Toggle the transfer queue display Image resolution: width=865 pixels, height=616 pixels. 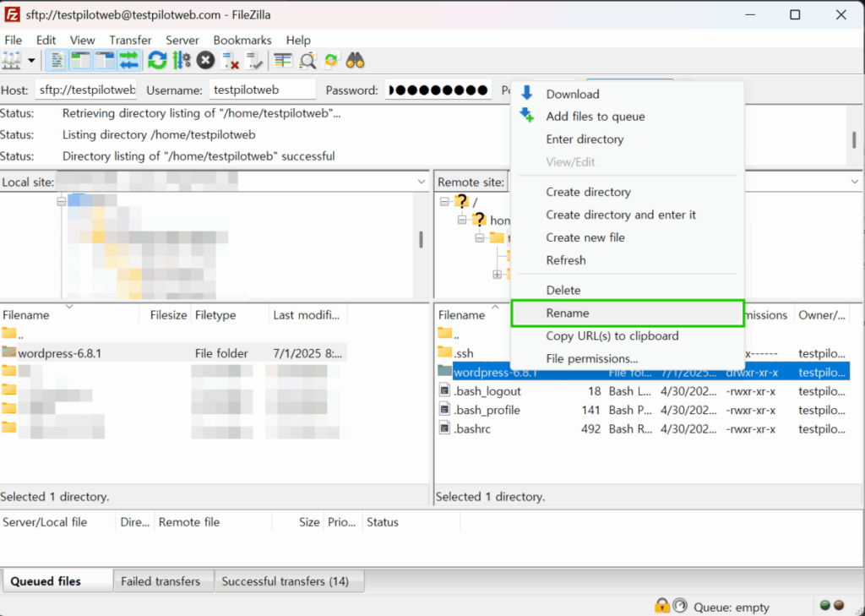point(128,60)
